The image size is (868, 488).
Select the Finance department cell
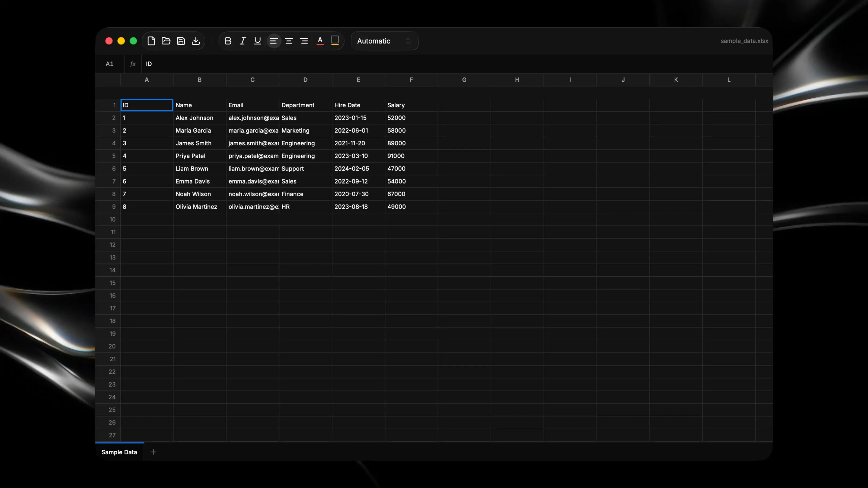(x=305, y=194)
